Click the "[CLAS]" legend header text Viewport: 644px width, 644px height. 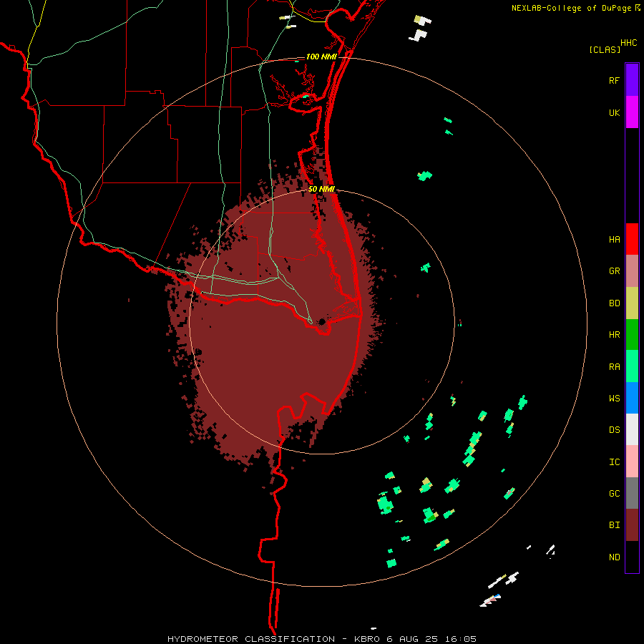(605, 49)
